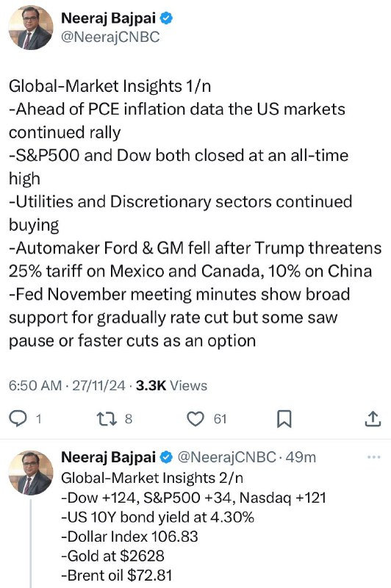391x588 pixels.
Task: Open the Global-Market Insights 2/n tweet text
Action: pos(193,526)
